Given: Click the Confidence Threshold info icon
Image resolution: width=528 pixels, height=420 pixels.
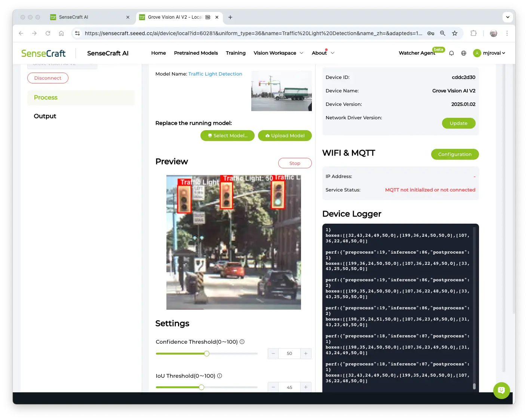Looking at the screenshot, I should (242, 342).
